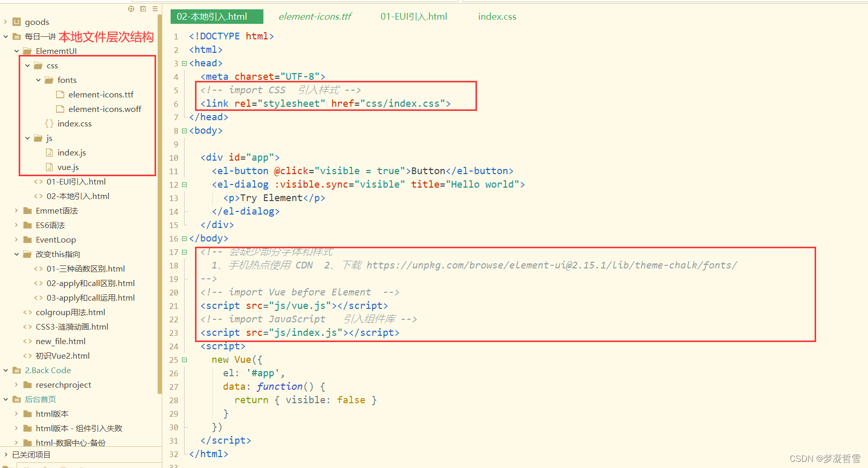This screenshot has width=868, height=468.
Task: Fold the body tag at line 8
Action: (184, 131)
